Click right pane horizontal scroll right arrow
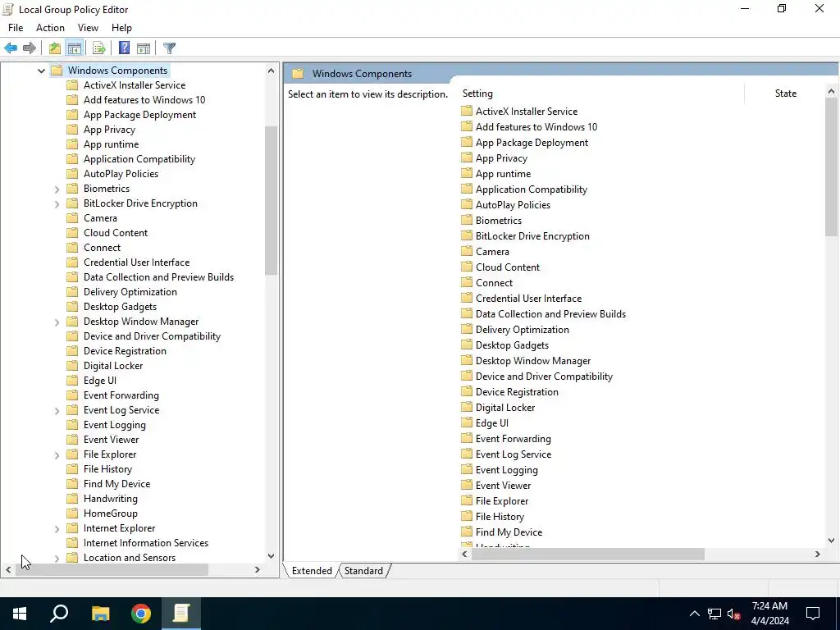Image resolution: width=840 pixels, height=630 pixels. [x=818, y=554]
